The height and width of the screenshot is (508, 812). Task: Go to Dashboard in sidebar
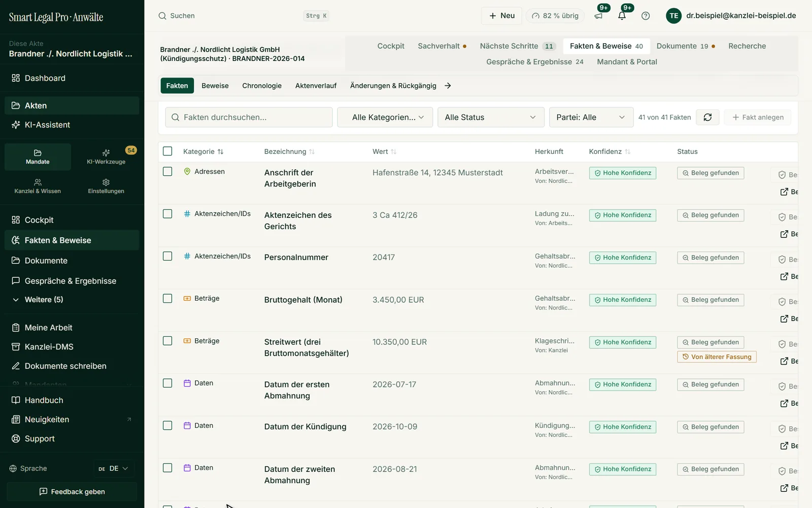(72, 78)
